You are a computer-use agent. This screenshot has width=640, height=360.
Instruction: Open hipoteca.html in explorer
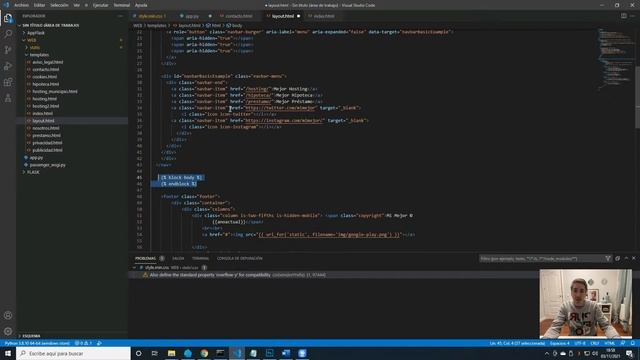(46, 84)
